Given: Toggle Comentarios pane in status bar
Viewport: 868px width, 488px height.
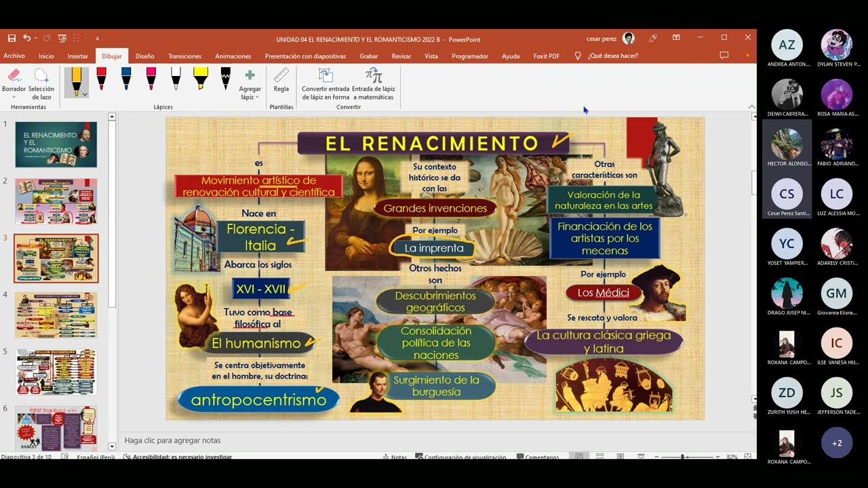Looking at the screenshot, I should pyautogui.click(x=538, y=457).
